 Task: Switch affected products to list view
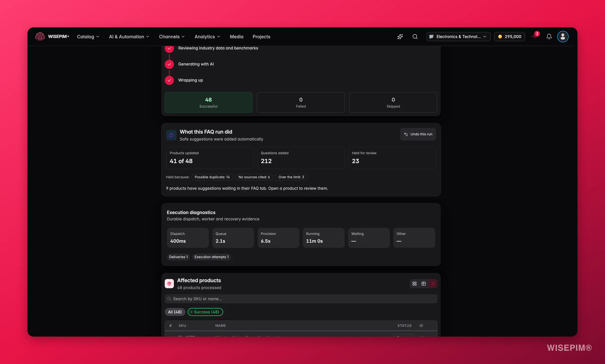433,284
